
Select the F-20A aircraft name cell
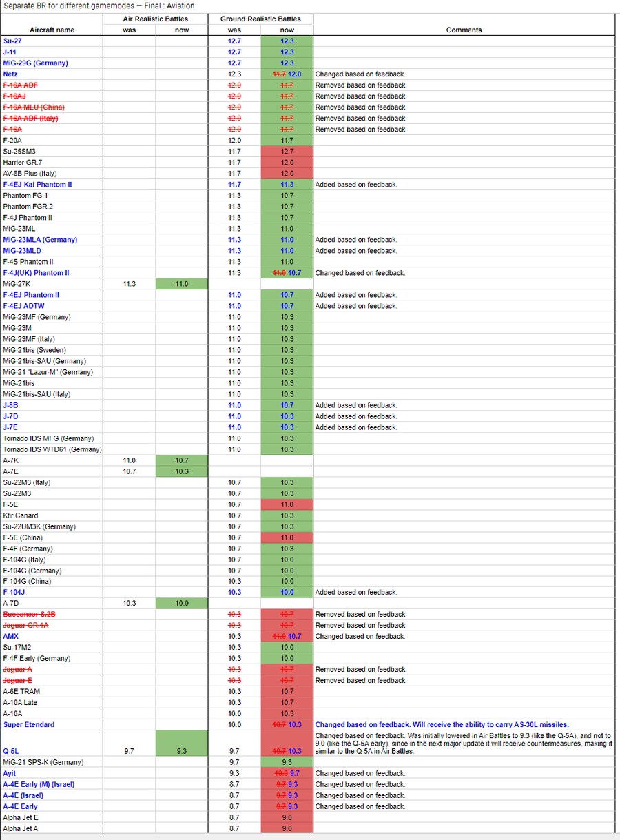52,141
